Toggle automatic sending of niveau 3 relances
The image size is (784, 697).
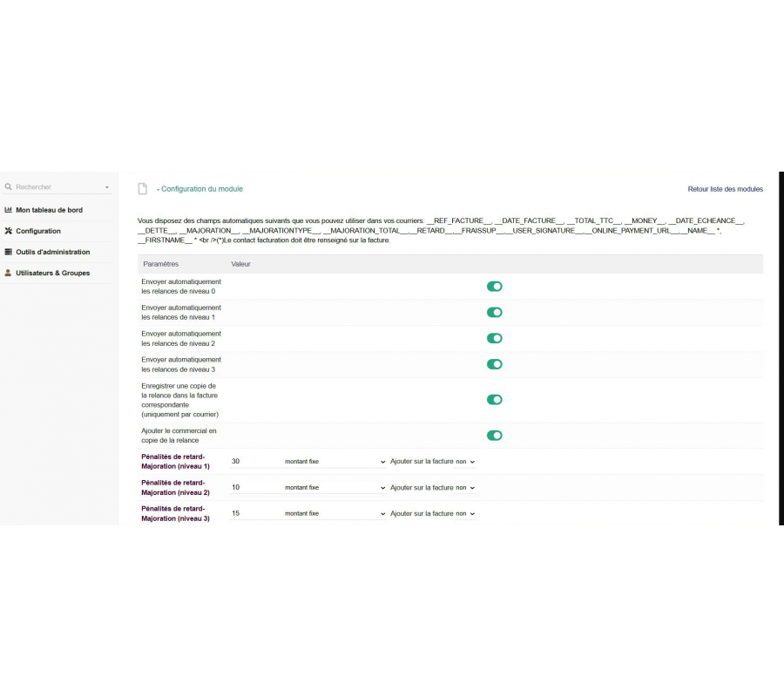pos(494,364)
